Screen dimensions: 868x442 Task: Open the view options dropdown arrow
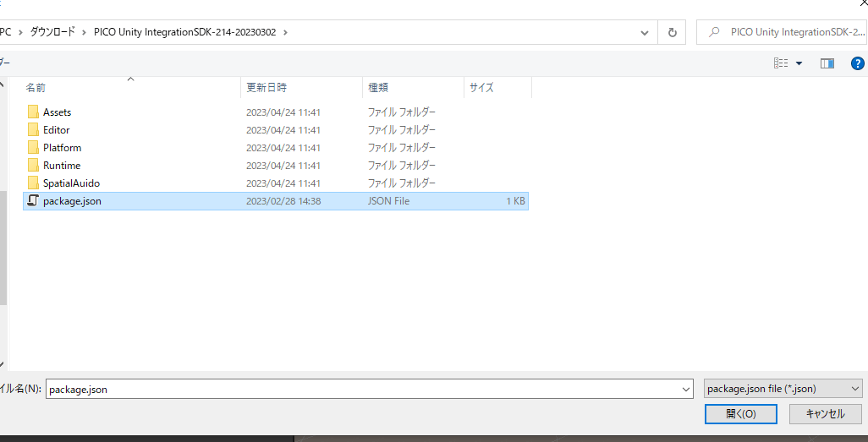(x=799, y=63)
